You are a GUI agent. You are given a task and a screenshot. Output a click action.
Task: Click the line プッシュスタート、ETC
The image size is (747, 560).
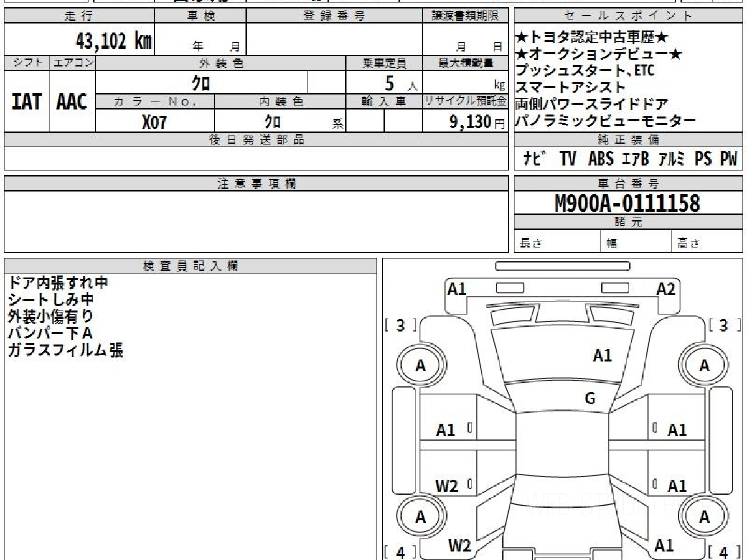[585, 71]
